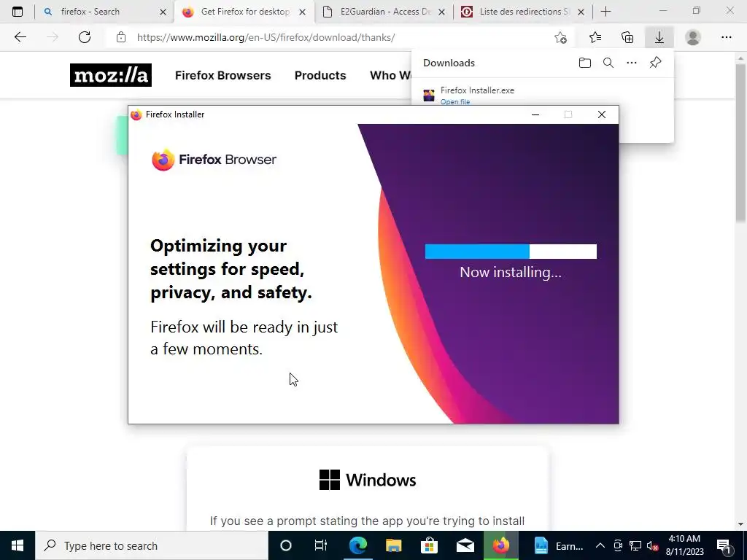Click the muted volume tray icon
Viewport: 747px width, 560px height.
pyautogui.click(x=653, y=545)
